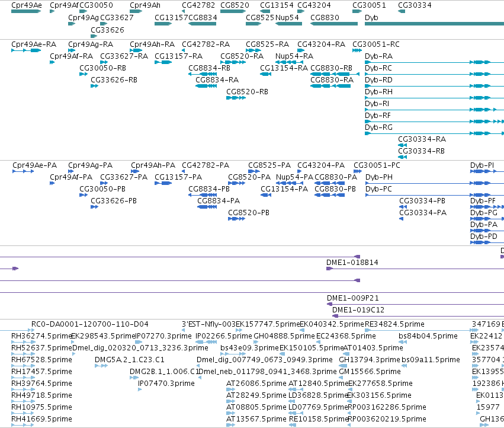The height and width of the screenshot is (428, 504).
Task: Select the Dyb-RG transcript label
Action: tap(378, 127)
